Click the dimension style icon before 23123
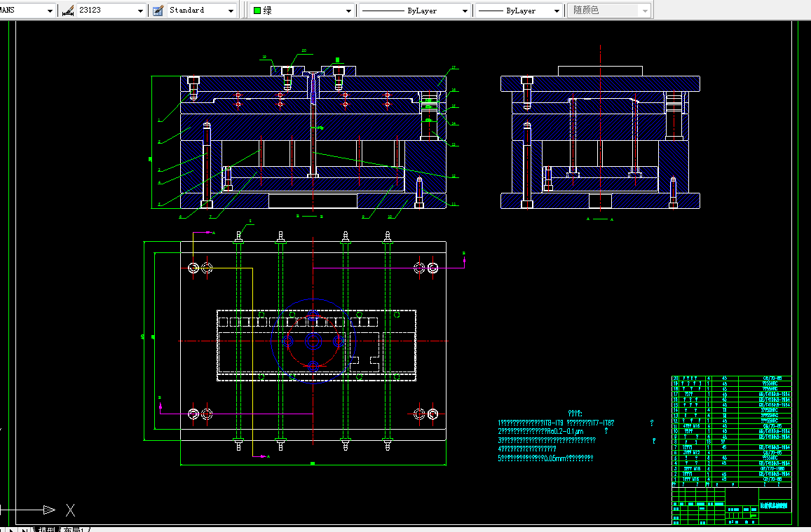The height and width of the screenshot is (532, 811). click(68, 11)
